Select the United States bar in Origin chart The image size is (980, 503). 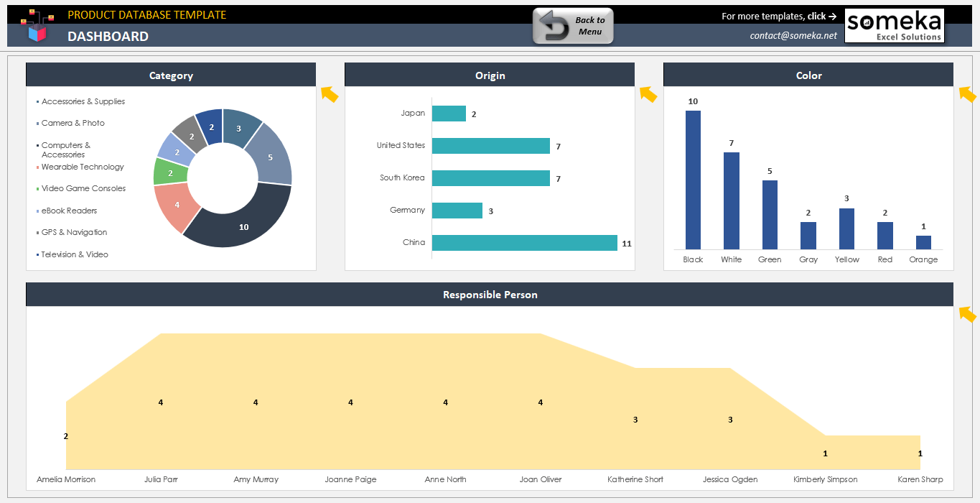pyautogui.click(x=491, y=146)
